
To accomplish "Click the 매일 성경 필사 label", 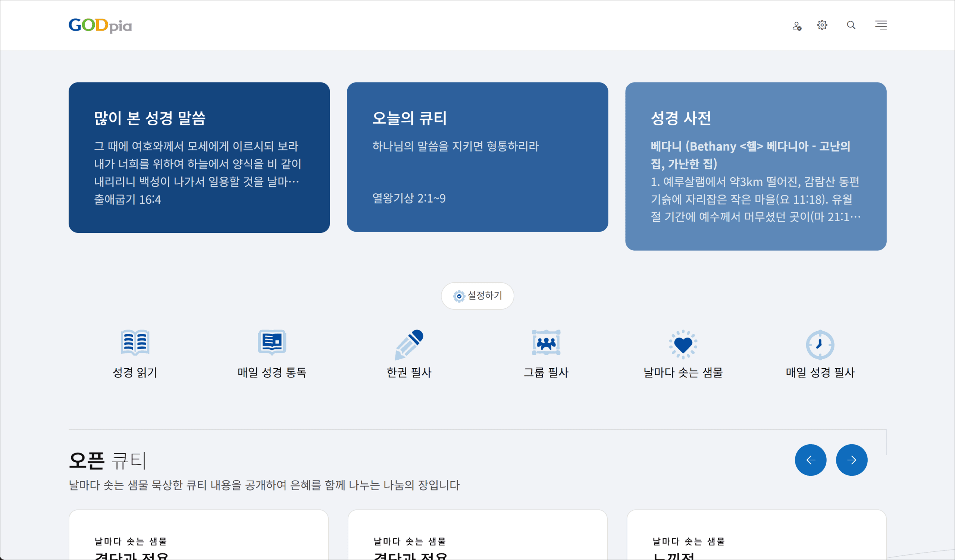I will click(820, 372).
